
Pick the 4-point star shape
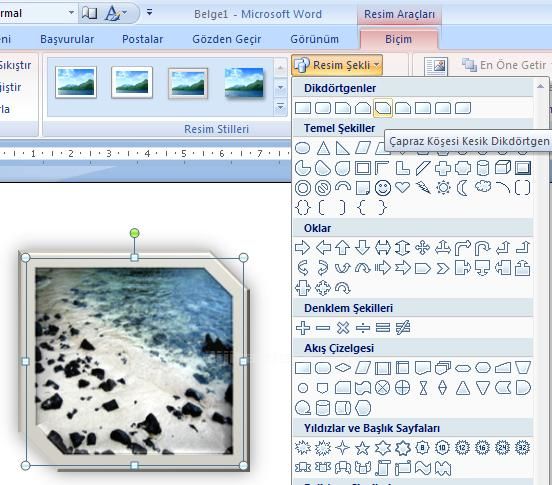343,448
